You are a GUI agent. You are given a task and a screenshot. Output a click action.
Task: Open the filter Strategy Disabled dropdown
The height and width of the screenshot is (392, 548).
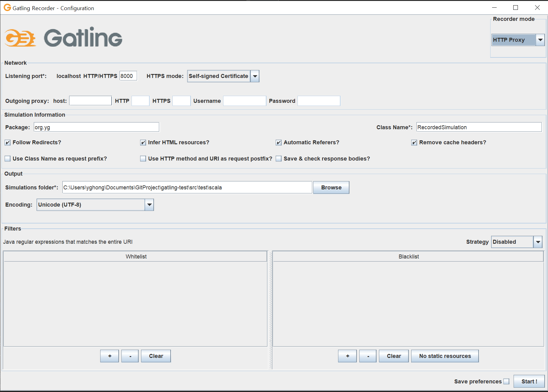click(517, 242)
